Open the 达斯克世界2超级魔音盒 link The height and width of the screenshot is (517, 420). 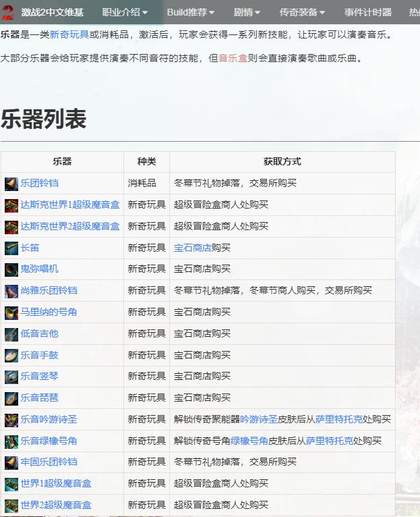tap(70, 226)
